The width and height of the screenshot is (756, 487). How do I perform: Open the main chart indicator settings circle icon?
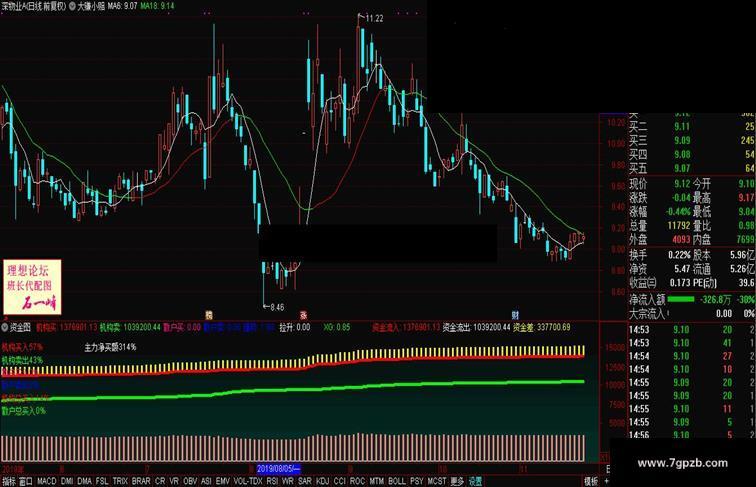pyautogui.click(x=72, y=7)
